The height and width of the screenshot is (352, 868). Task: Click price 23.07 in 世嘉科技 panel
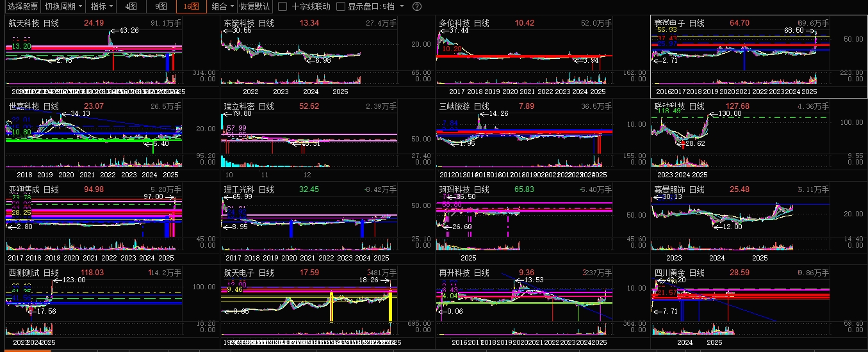tap(94, 106)
